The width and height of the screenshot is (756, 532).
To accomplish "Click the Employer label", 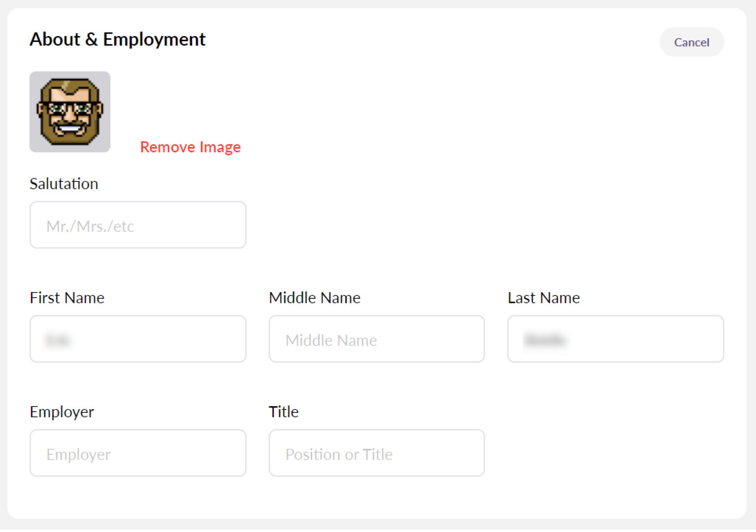I will pos(61,412).
